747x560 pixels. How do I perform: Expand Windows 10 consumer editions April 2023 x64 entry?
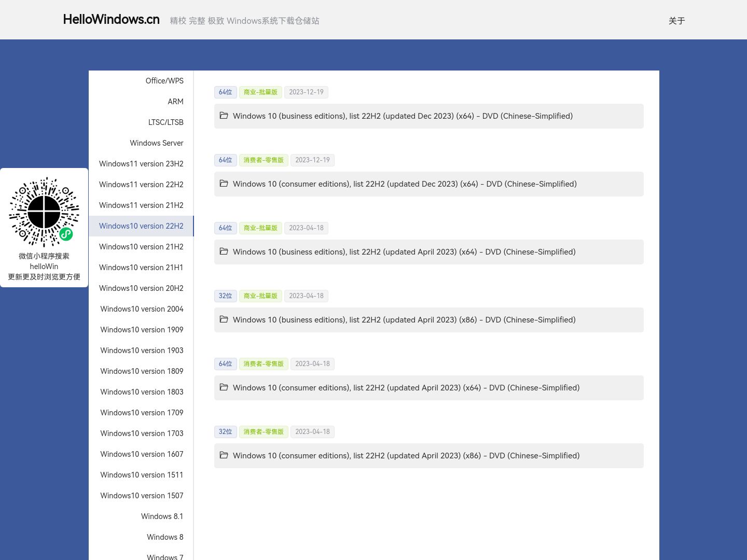coord(428,388)
